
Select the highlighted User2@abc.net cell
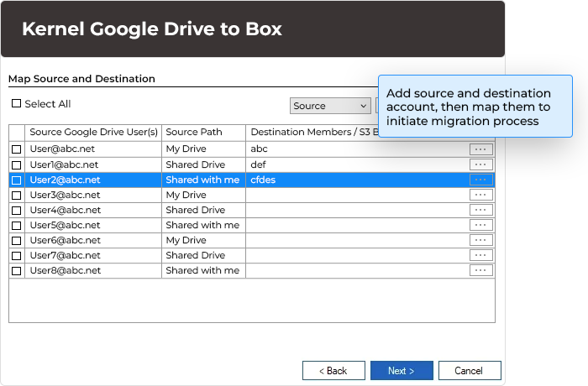pyautogui.click(x=93, y=180)
